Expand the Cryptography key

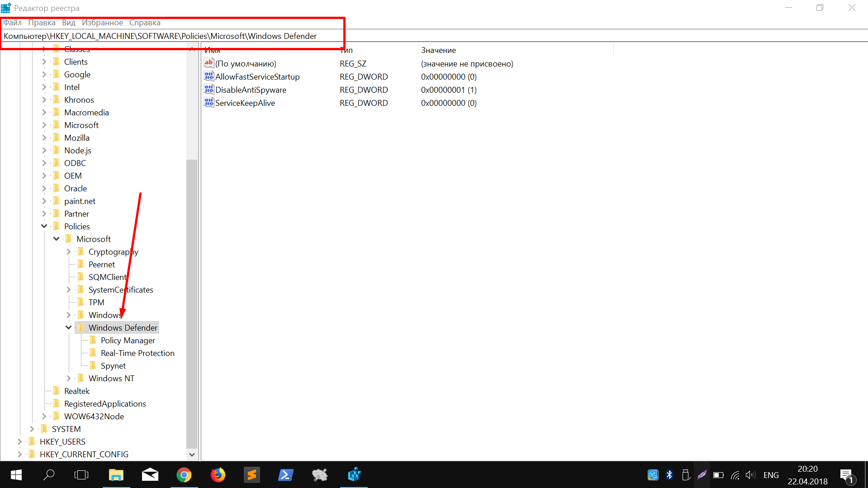click(69, 251)
